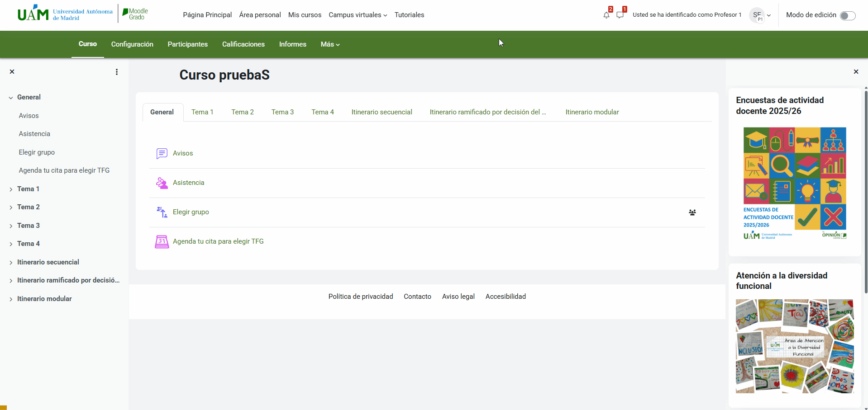Open the Asistencia attendance icon

(162, 183)
